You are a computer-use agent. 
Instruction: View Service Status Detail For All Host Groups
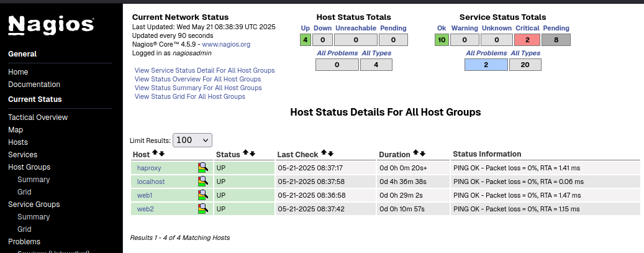click(x=204, y=70)
